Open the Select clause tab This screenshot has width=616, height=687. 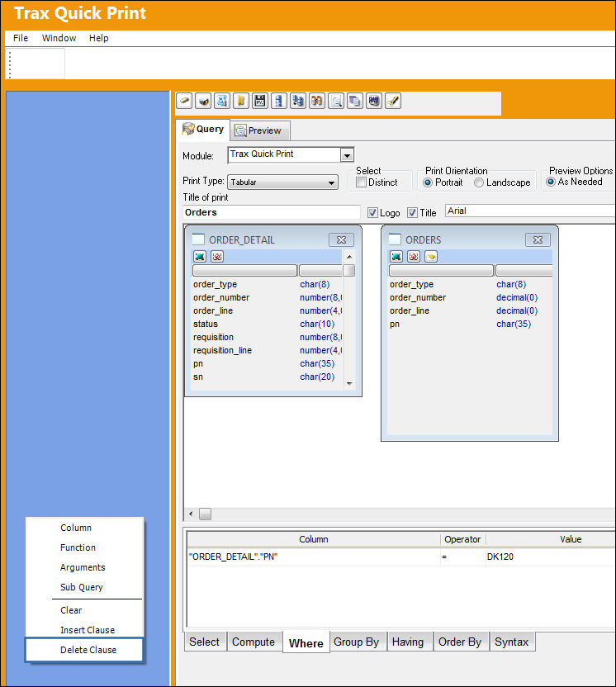pos(204,642)
